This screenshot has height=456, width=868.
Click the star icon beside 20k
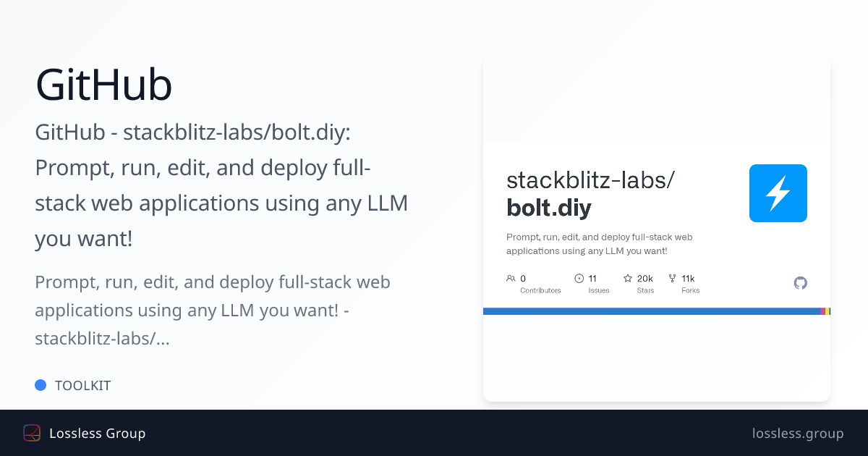pyautogui.click(x=628, y=278)
